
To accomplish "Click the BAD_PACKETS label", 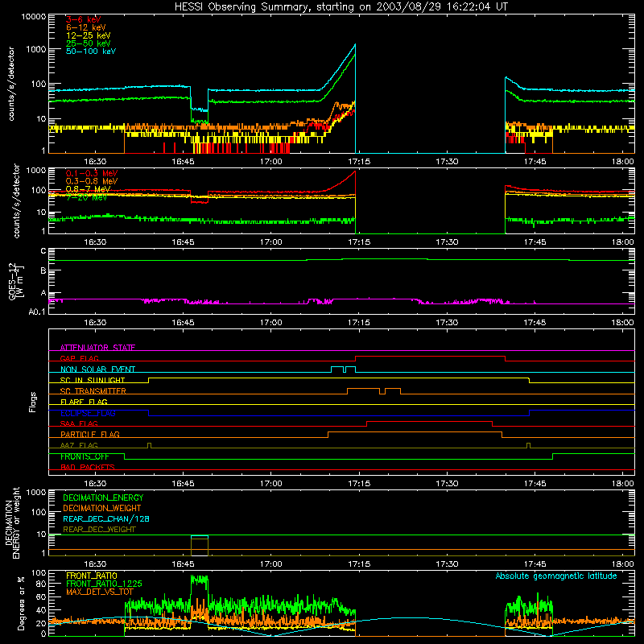I will coord(88,467).
